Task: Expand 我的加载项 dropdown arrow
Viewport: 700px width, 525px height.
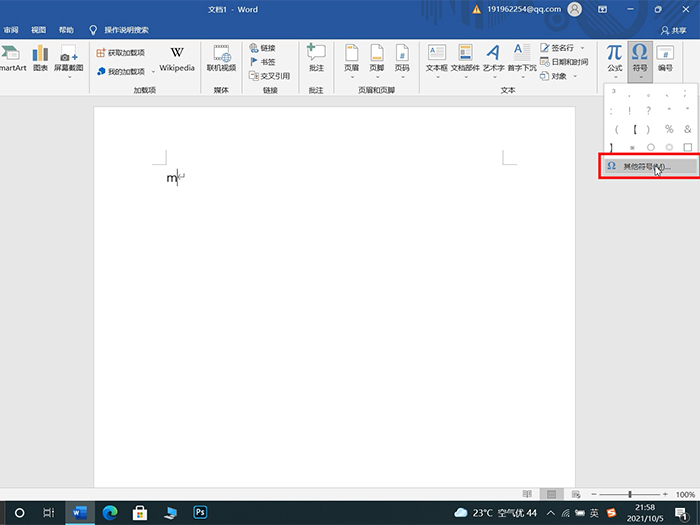Action: click(153, 72)
